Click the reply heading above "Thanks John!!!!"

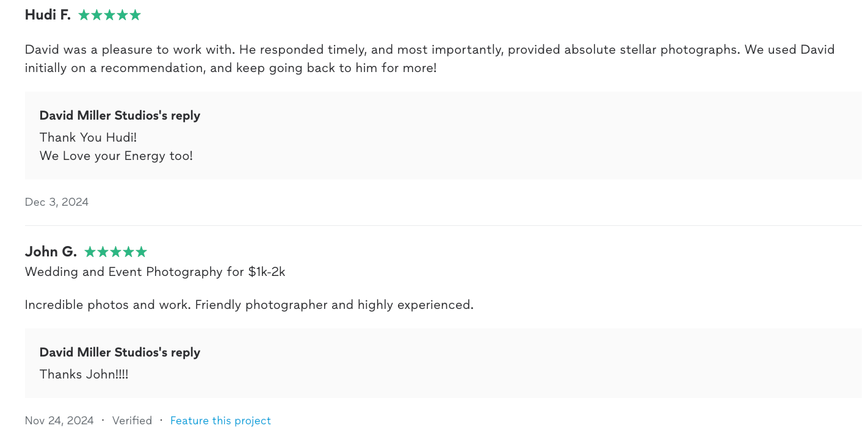[120, 352]
